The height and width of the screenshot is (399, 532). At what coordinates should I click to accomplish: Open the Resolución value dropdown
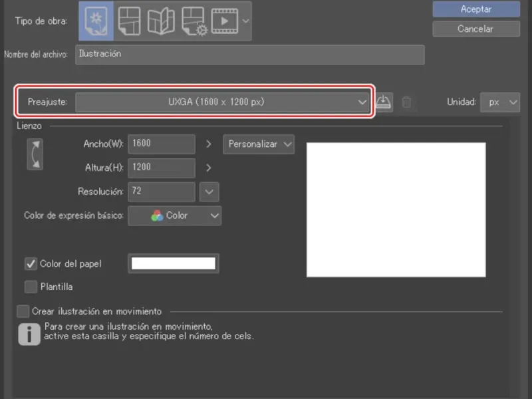coord(209,192)
